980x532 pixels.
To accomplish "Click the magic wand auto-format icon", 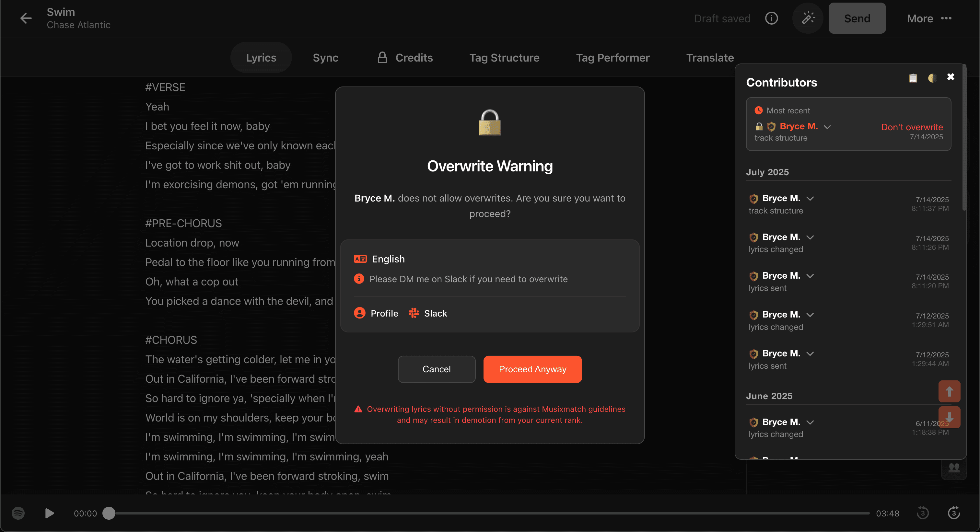I will [808, 18].
